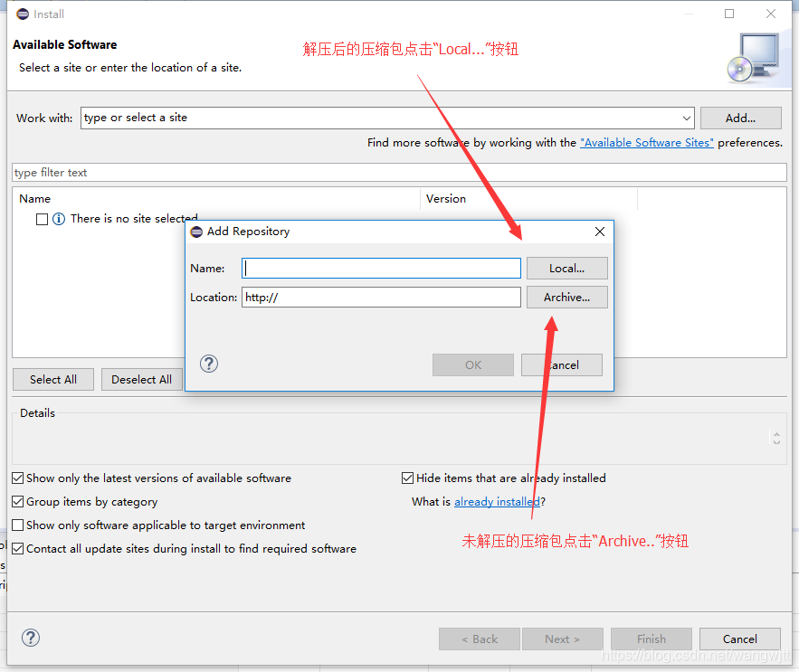799x672 pixels.
Task: Open help in the Add Repository dialog
Action: coord(209,364)
